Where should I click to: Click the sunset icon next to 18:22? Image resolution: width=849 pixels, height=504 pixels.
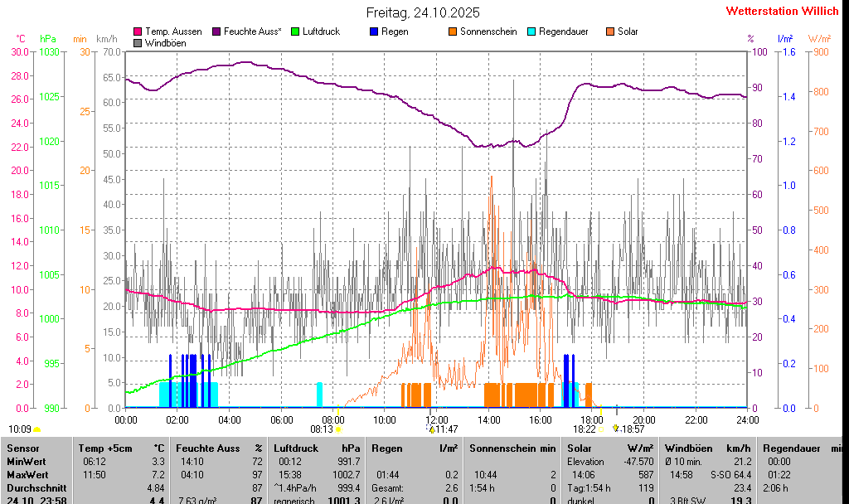[601, 429]
